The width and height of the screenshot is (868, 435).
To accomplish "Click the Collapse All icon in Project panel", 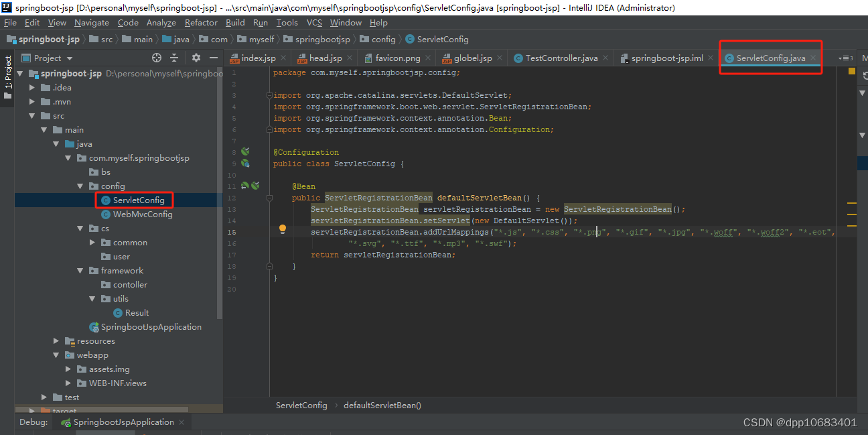I will (x=174, y=58).
